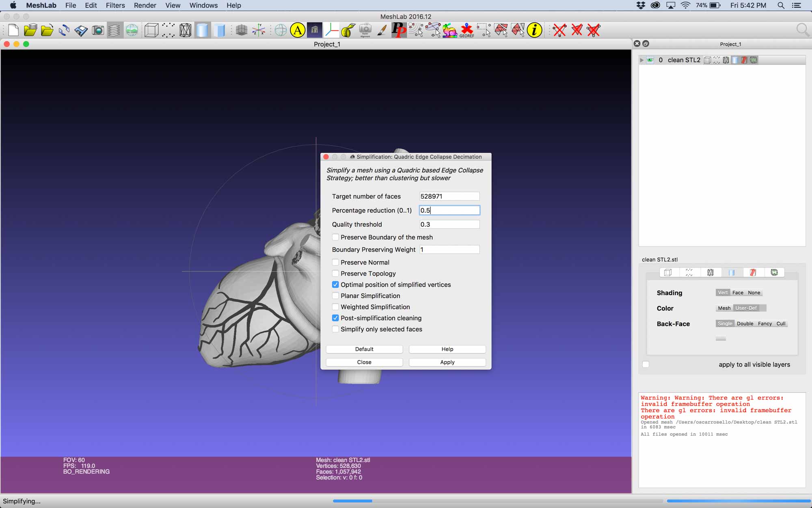Screen dimensions: 812x508
Task: Select the yellow A annotation tool
Action: pos(298,30)
